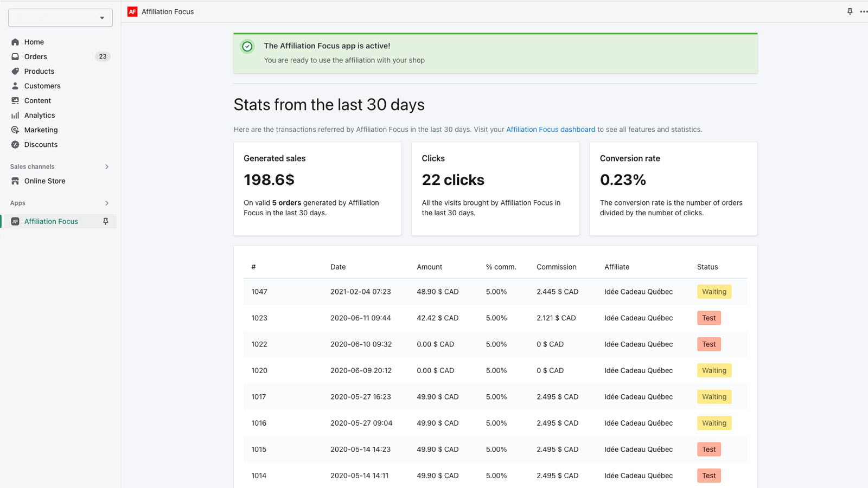Viewport: 868px width, 488px height.
Task: Select Affiliation Focus app in sidebar
Action: [60, 221]
